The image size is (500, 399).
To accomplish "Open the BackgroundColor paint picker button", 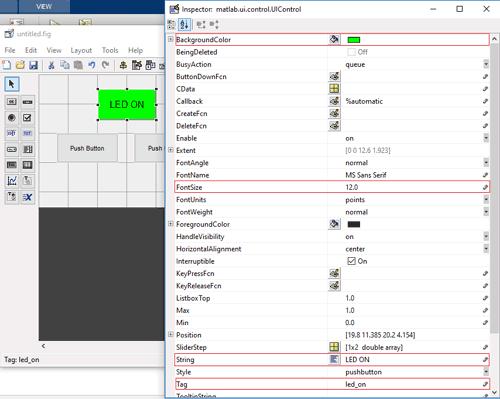I will [334, 39].
